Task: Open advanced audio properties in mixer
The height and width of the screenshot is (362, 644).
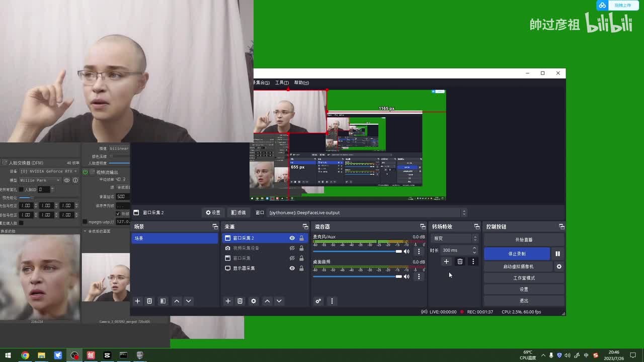Action: 318,301
